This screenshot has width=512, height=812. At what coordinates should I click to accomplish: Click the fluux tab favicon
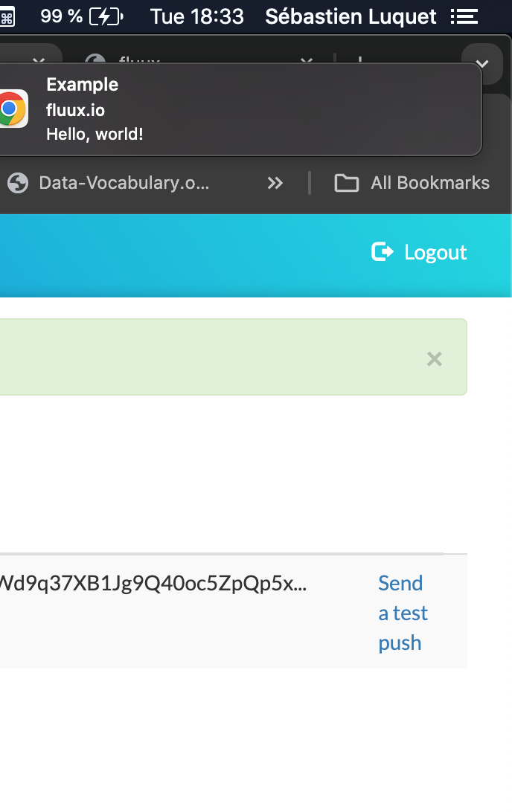pos(95,62)
